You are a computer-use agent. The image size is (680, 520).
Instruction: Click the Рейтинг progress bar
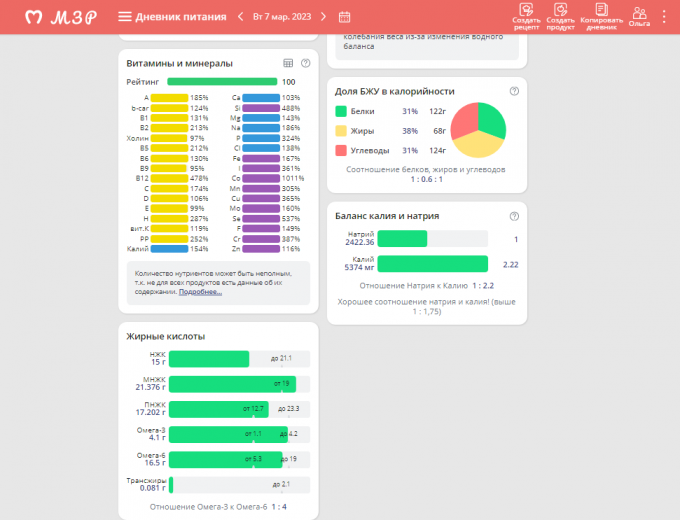222,82
